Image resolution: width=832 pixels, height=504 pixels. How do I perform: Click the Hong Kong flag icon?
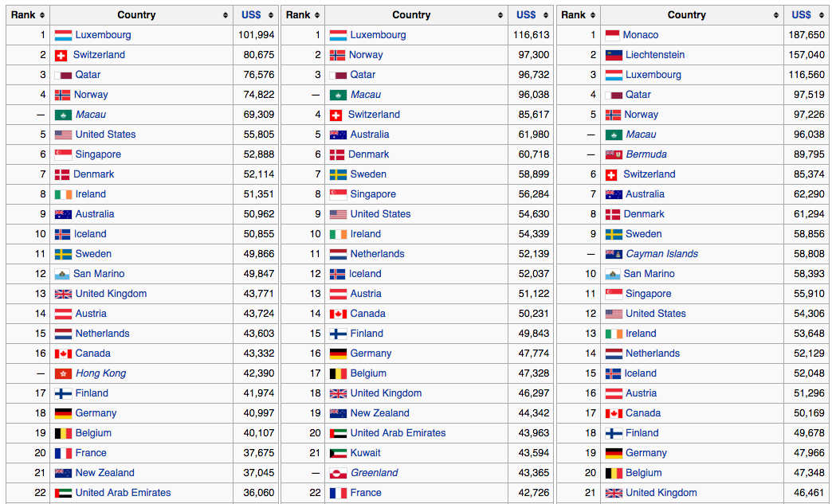[63, 373]
